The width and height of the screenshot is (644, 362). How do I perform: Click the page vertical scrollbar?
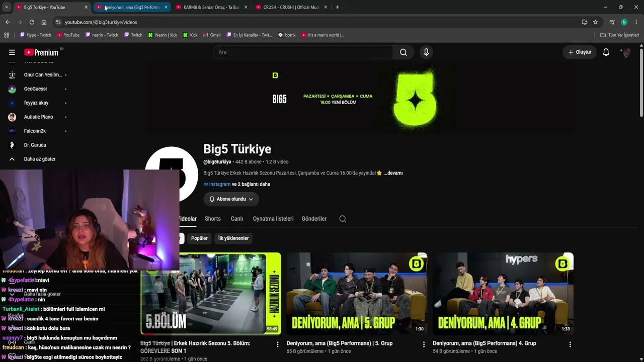pos(641,83)
